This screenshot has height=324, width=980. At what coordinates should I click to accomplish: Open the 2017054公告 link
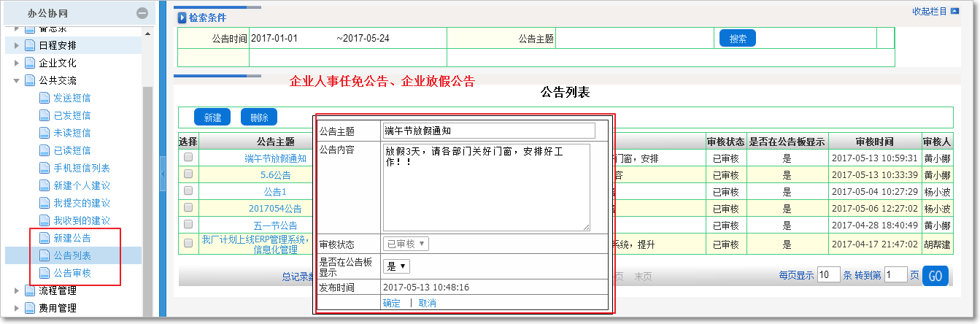pos(275,208)
